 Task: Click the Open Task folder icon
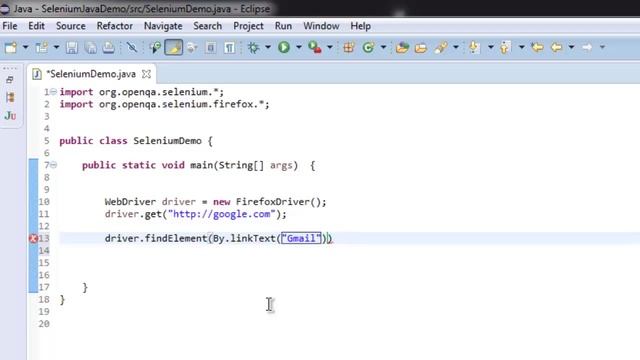421,48
